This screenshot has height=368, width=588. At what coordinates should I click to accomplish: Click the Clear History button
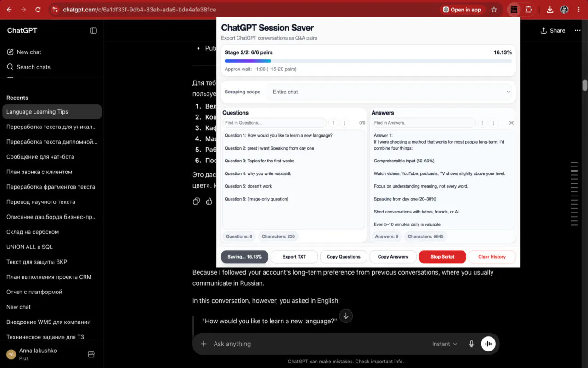pyautogui.click(x=492, y=257)
